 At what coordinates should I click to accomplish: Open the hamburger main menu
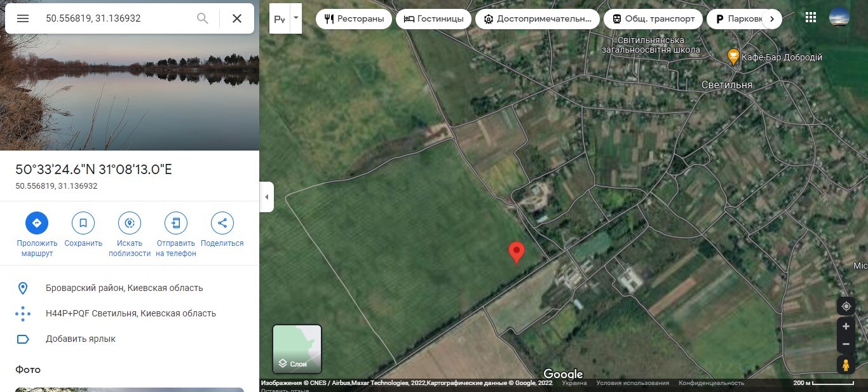(x=23, y=18)
